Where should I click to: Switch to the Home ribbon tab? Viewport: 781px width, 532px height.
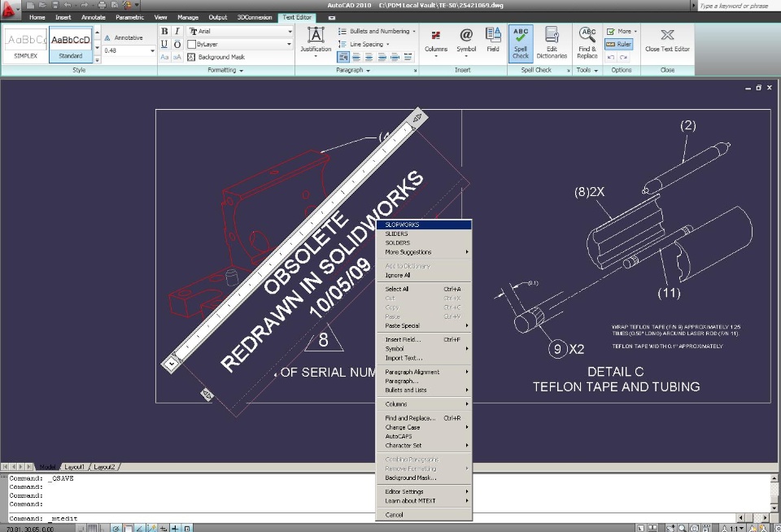(37, 17)
